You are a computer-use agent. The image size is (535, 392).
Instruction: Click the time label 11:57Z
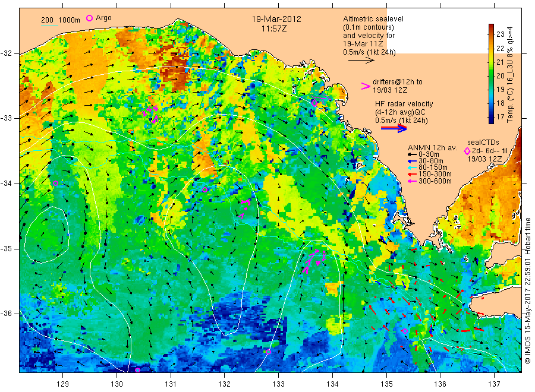274,29
